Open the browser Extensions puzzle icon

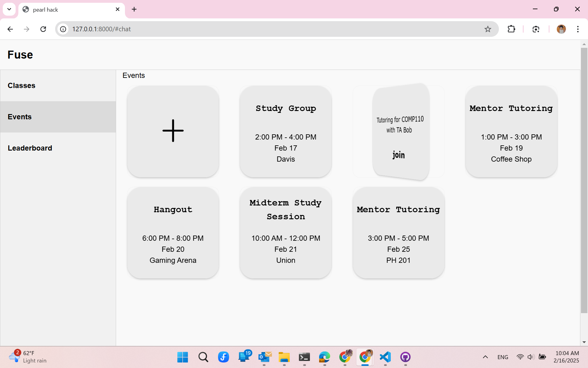tap(511, 29)
